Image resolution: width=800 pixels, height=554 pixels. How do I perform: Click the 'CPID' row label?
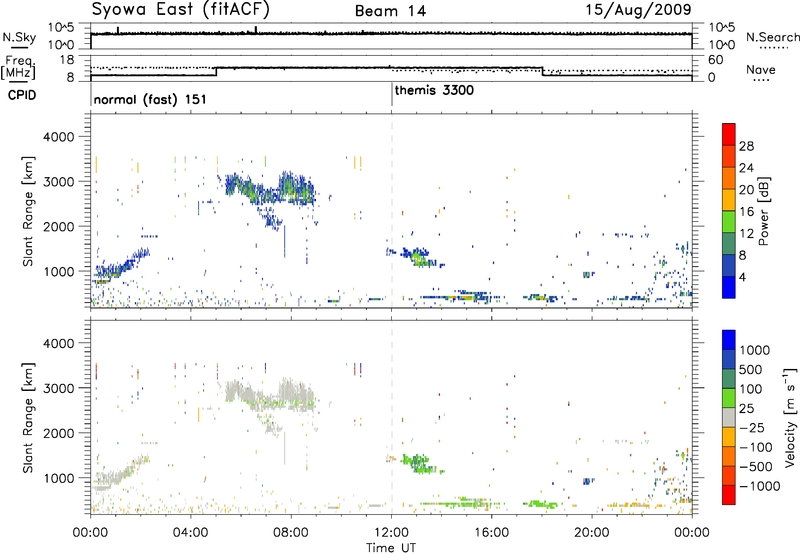pos(22,95)
